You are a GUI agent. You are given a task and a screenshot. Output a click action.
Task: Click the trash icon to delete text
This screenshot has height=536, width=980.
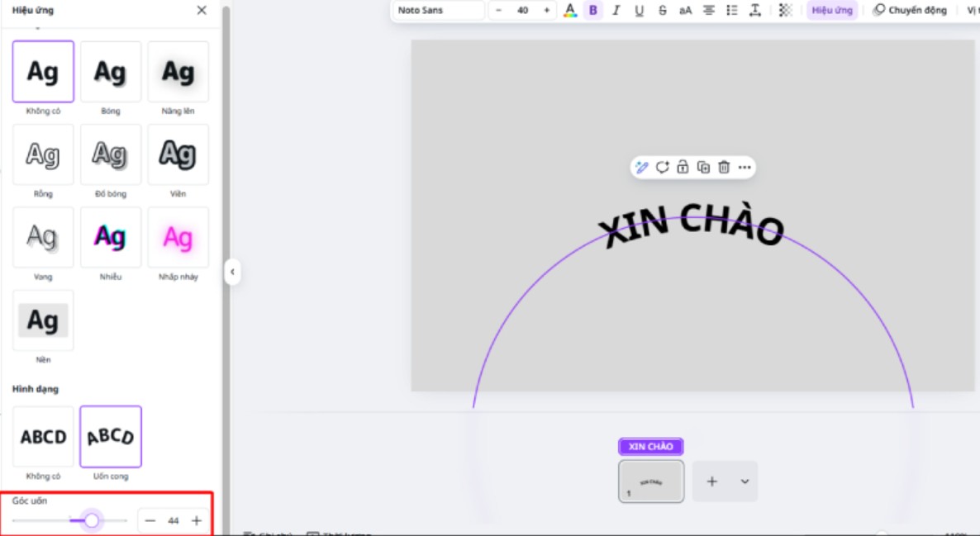(724, 168)
